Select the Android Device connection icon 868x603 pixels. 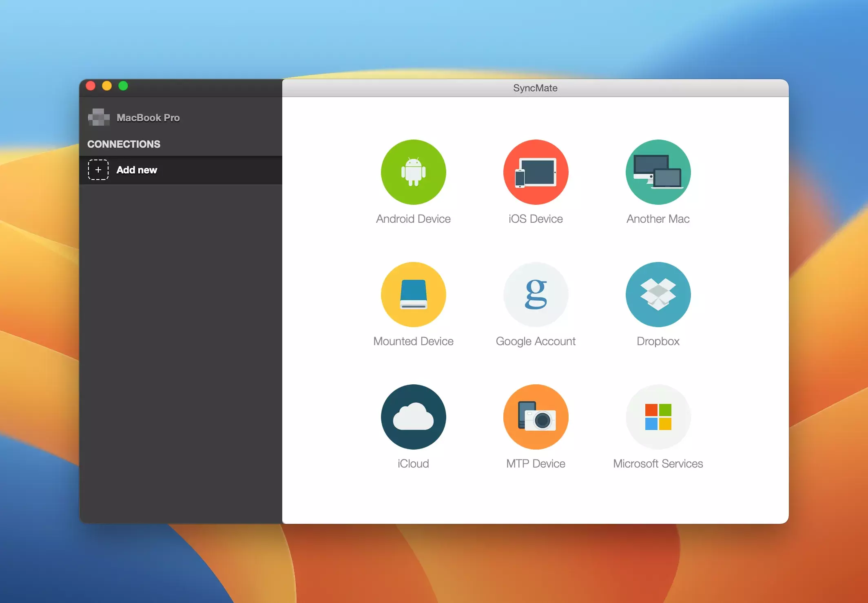[413, 172]
